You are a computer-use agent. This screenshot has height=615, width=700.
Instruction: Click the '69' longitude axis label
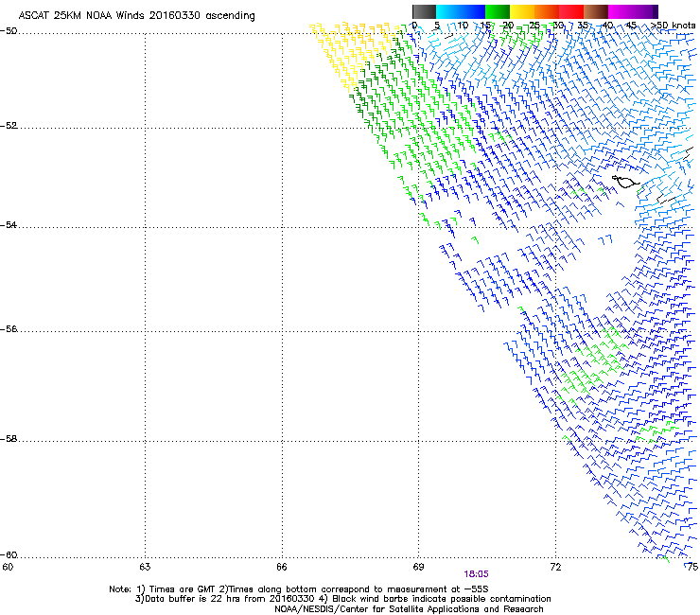pyautogui.click(x=418, y=567)
